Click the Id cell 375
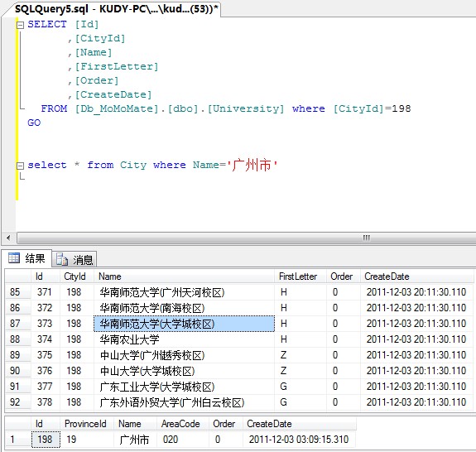 click(45, 355)
